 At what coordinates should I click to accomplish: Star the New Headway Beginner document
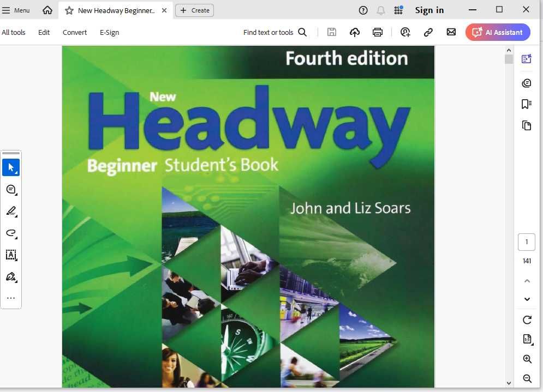[x=69, y=11]
